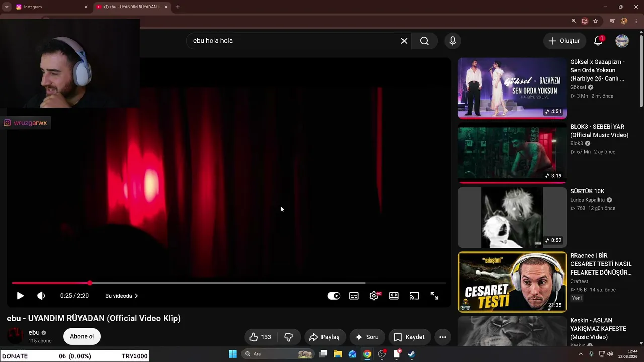
Task: Switch to theater mode view
Action: (x=394, y=296)
